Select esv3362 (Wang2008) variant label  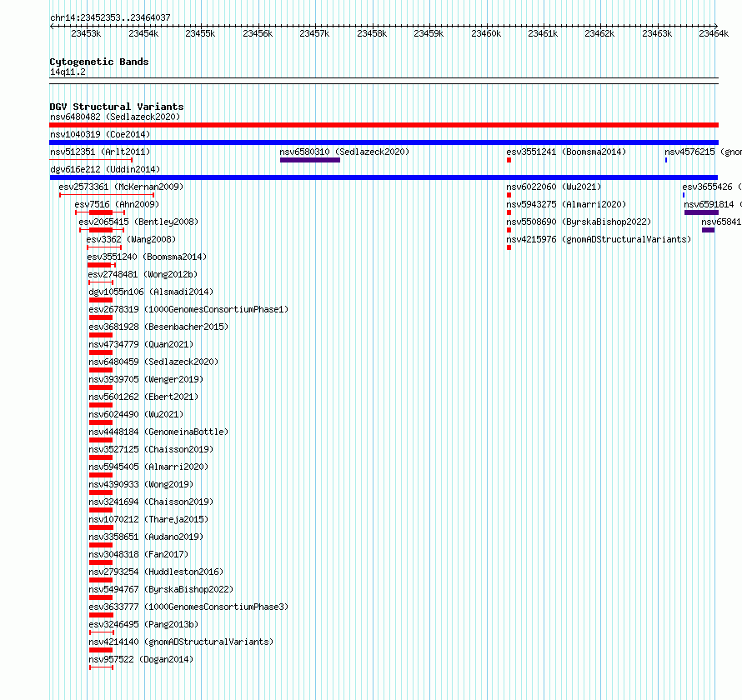click(131, 239)
